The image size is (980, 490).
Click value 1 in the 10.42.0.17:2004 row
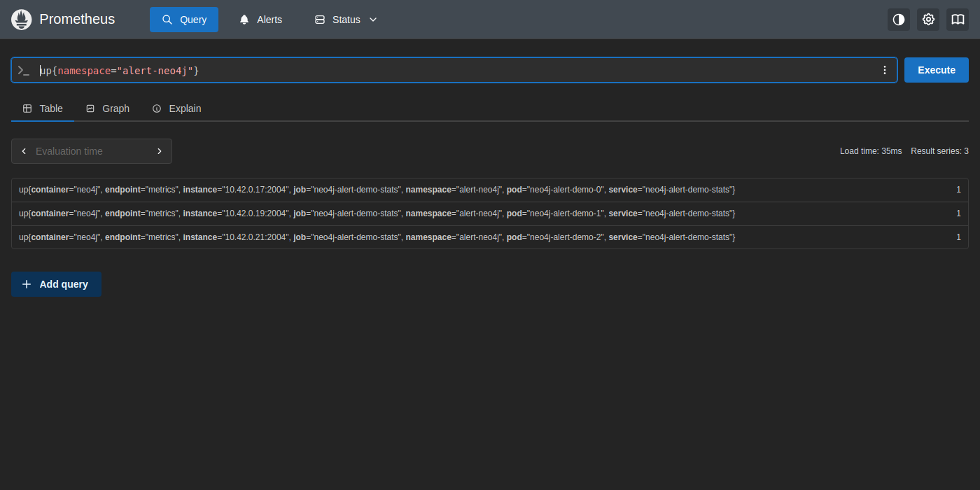coord(958,190)
